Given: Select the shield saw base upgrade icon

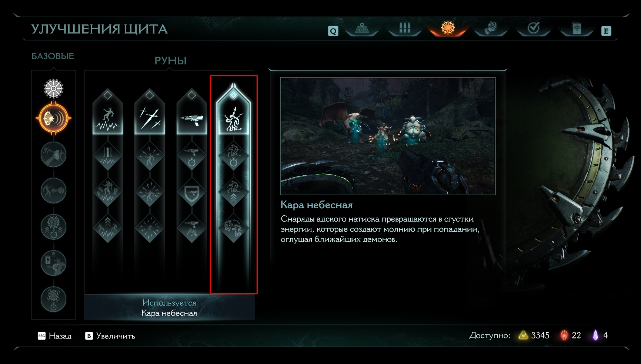Looking at the screenshot, I should 54,88.
